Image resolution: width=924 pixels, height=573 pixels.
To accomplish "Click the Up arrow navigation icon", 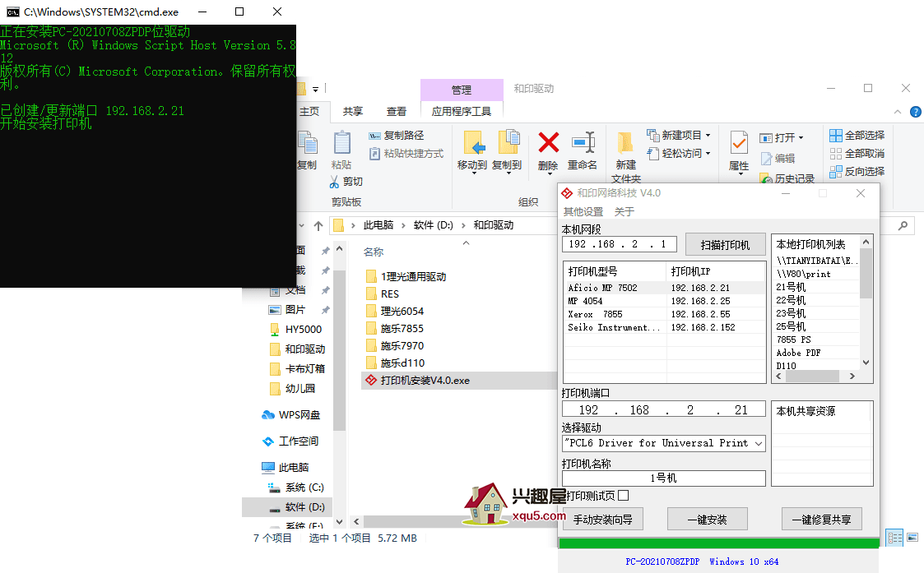I will (318, 225).
